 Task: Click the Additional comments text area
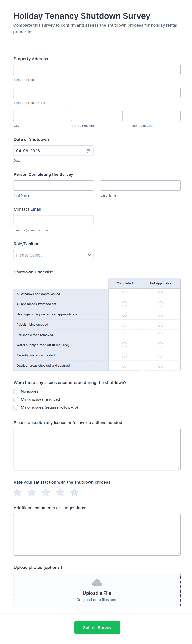click(97, 535)
